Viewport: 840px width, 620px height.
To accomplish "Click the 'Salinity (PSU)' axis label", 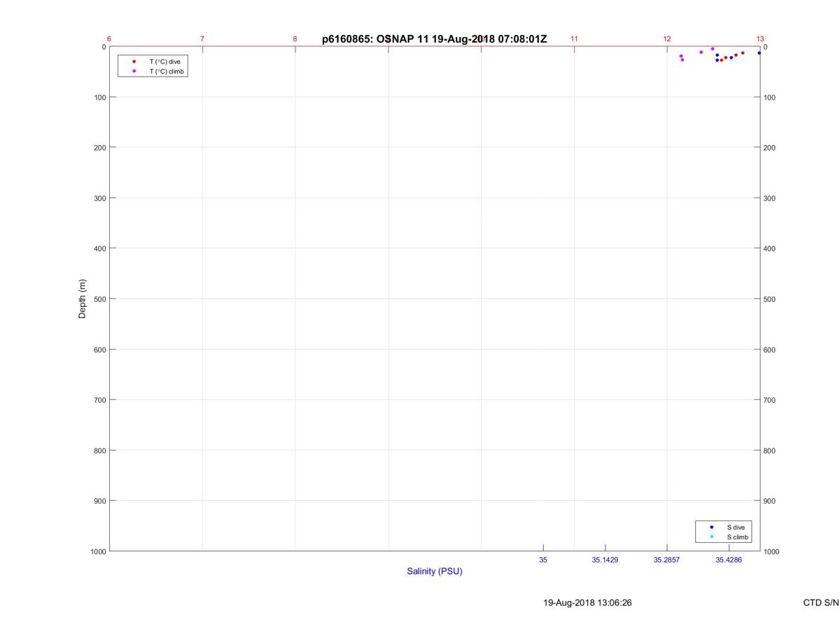I will (x=435, y=571).
